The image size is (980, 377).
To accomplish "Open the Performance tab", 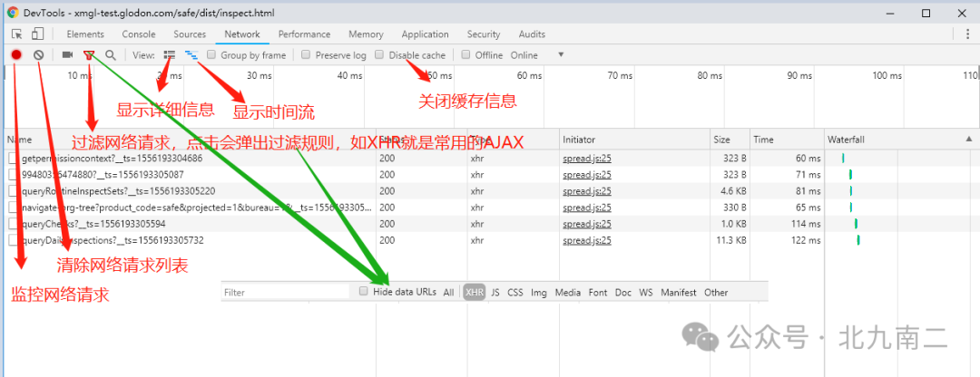I will tap(304, 34).
